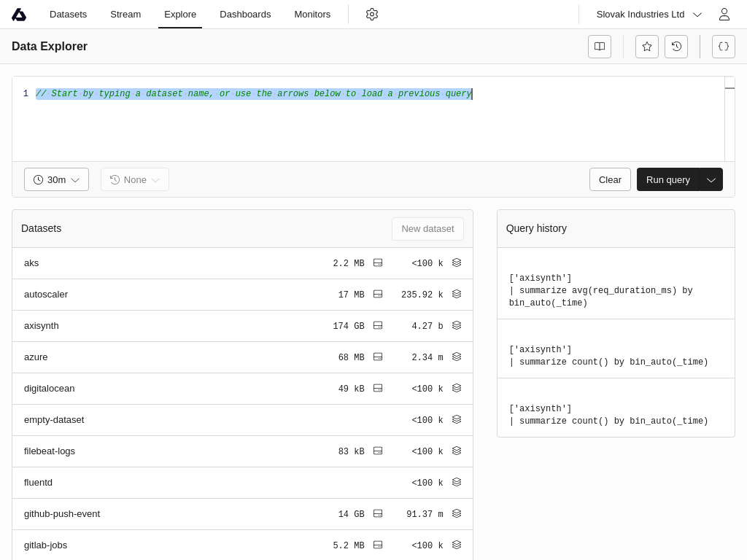Expand the Run query options arrow
747x560 pixels.
711,180
